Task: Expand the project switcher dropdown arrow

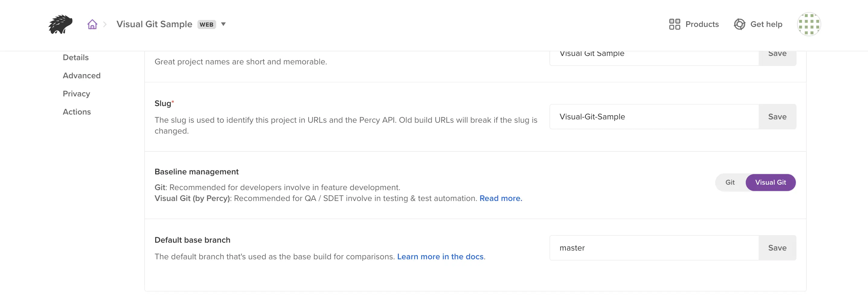Action: [x=223, y=24]
